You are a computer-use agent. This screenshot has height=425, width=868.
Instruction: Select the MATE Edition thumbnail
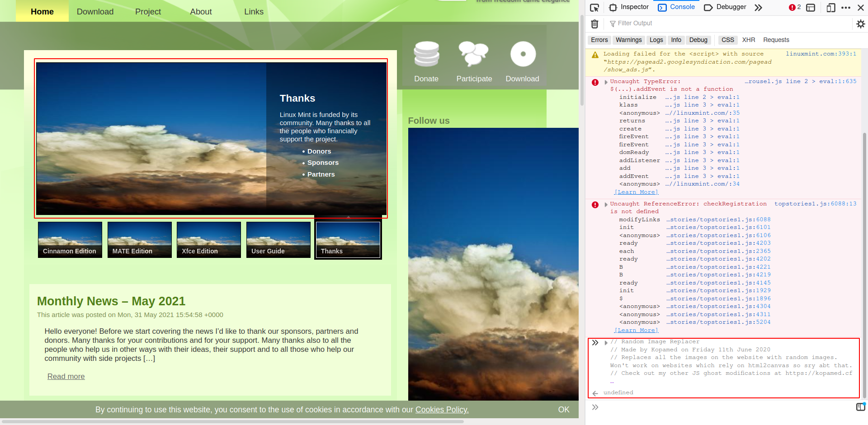click(x=140, y=239)
